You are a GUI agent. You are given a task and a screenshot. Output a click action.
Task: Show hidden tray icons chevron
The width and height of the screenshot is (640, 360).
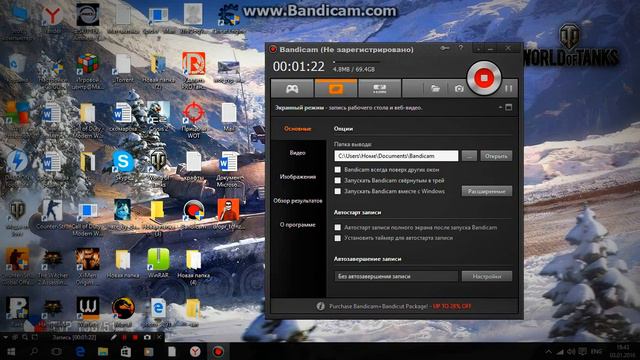[x=549, y=351]
